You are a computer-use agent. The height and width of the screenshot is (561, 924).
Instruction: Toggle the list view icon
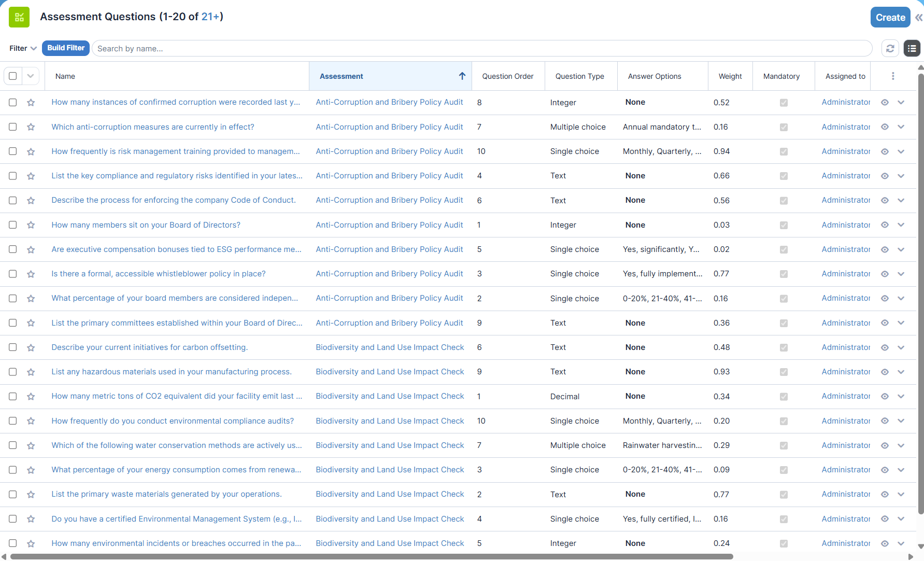point(912,48)
